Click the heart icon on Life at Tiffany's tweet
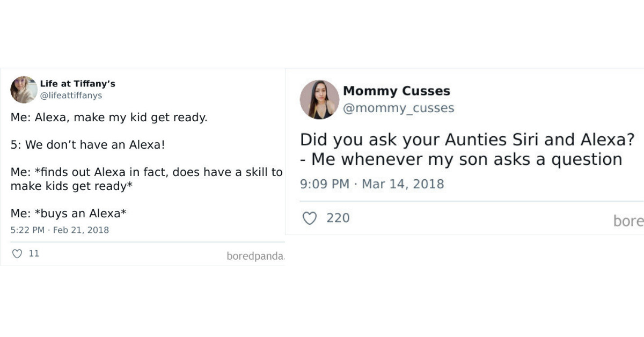Screen dimensions: 644x337 click(17, 254)
